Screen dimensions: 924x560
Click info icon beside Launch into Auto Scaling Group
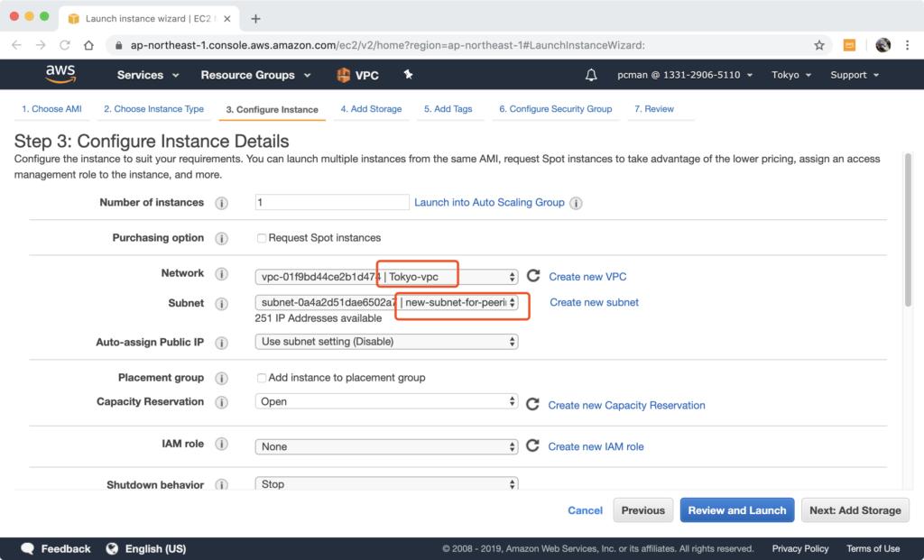(x=577, y=203)
